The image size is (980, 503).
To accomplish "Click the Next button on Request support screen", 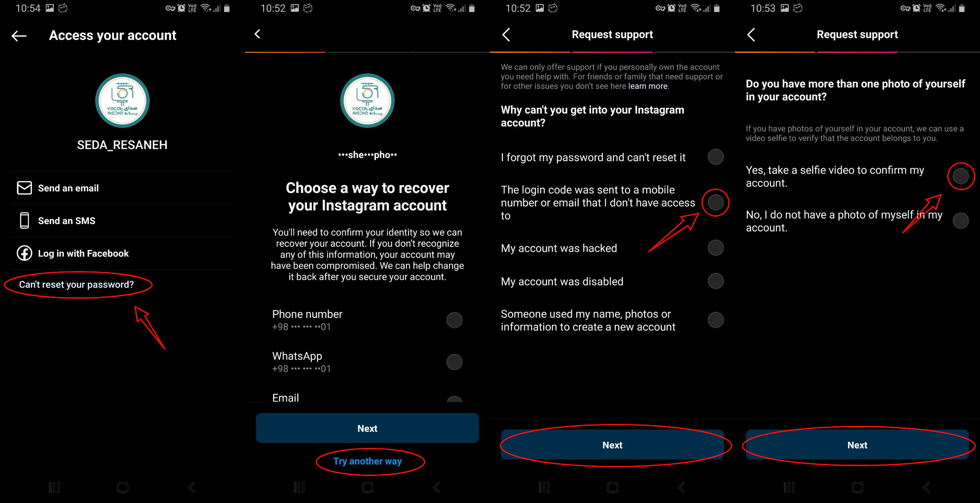I will coord(612,444).
